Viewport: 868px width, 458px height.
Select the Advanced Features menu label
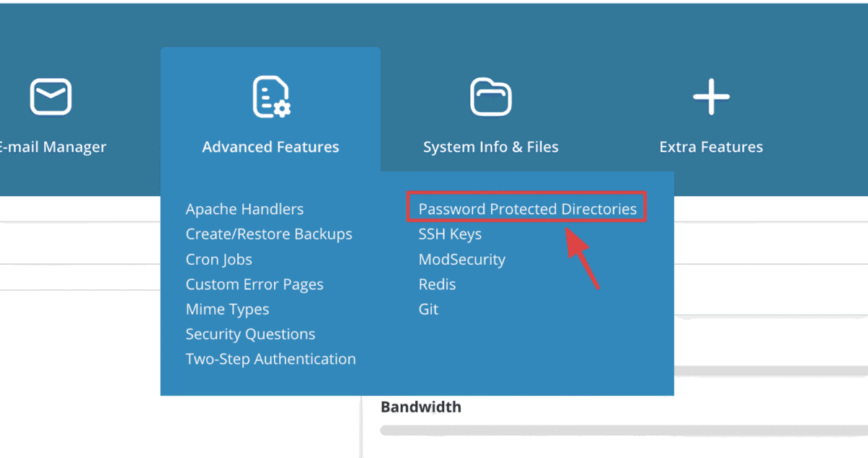point(271,147)
